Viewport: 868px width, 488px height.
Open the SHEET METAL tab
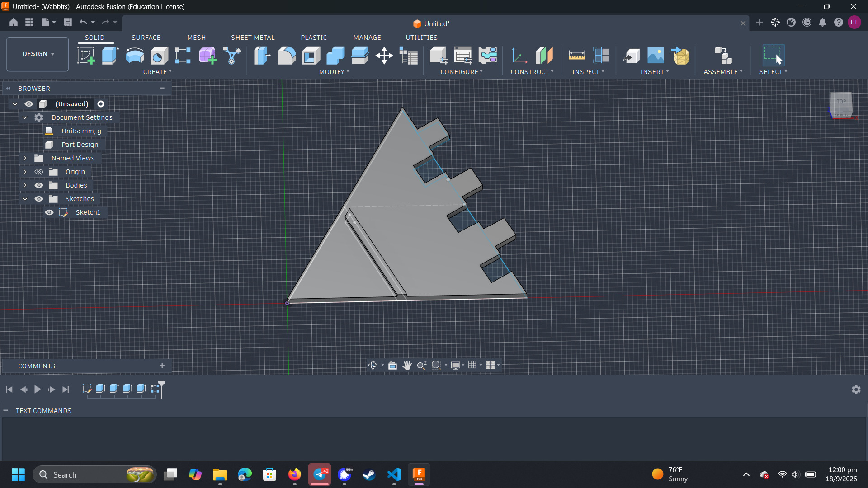[x=253, y=38]
